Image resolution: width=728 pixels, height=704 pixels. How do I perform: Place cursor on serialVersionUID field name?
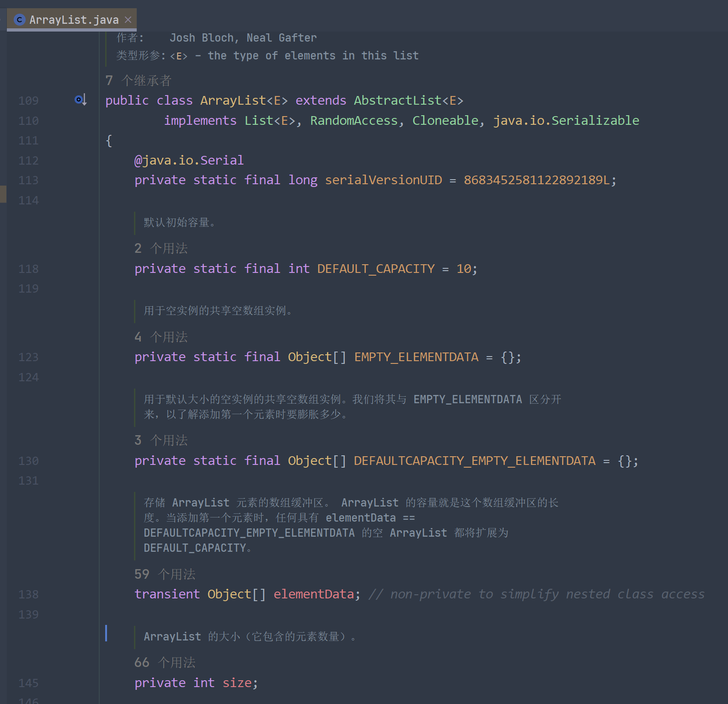(x=383, y=180)
